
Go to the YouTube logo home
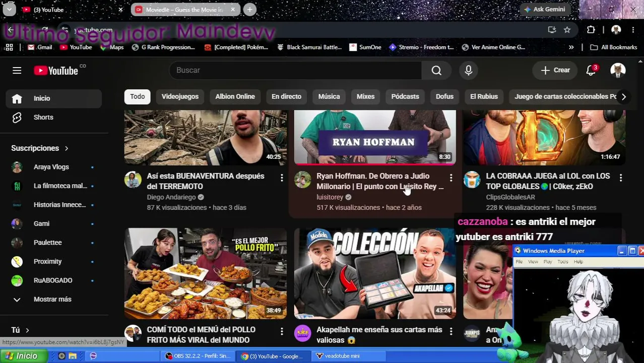point(56,70)
